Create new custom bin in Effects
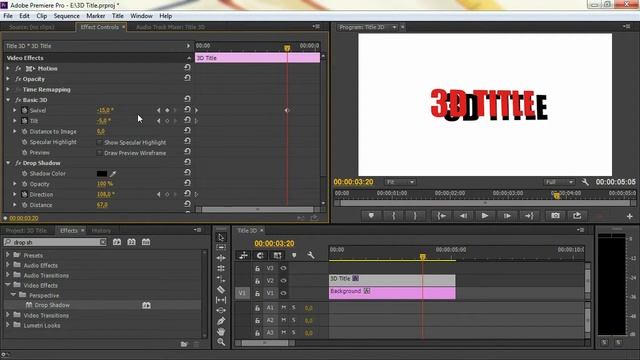 pyautogui.click(x=184, y=344)
